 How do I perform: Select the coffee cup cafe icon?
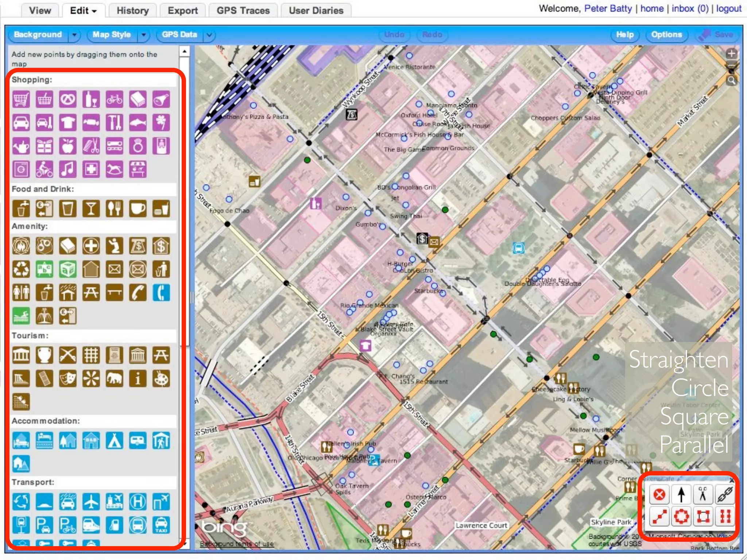(x=138, y=209)
